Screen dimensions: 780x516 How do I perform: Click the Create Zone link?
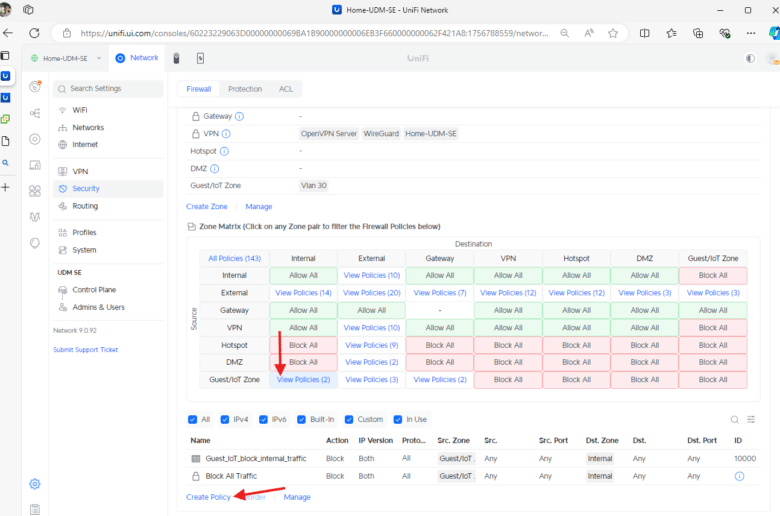coord(207,206)
